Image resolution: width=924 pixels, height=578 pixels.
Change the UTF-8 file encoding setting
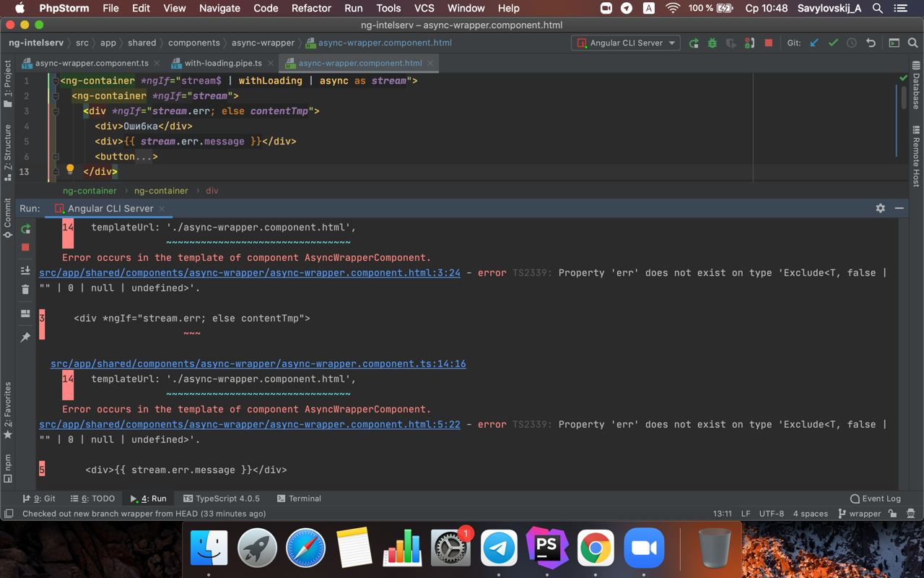tap(772, 514)
